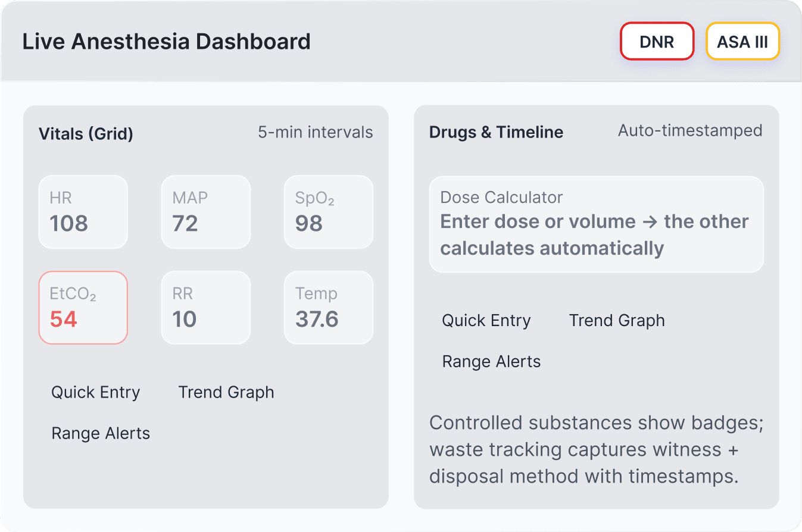Click the RR vital tile showing 10

[205, 308]
